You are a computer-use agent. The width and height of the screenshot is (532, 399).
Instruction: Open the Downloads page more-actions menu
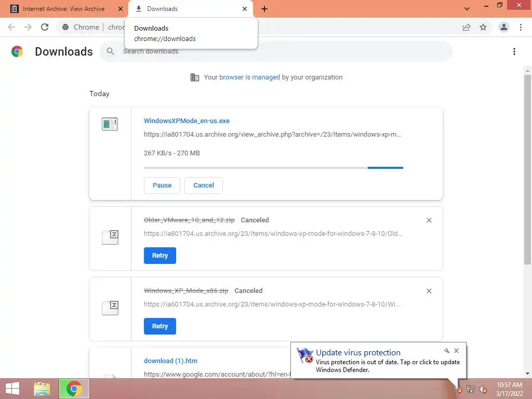click(x=514, y=51)
